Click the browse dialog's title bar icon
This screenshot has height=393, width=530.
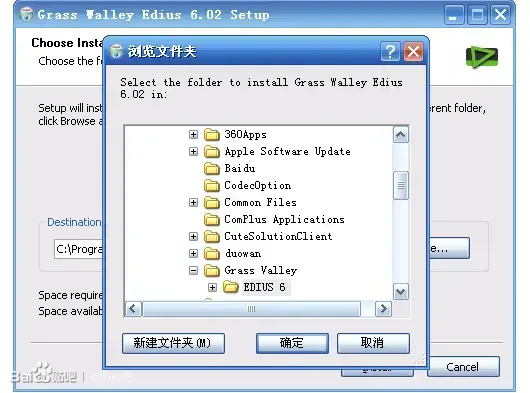(116, 51)
